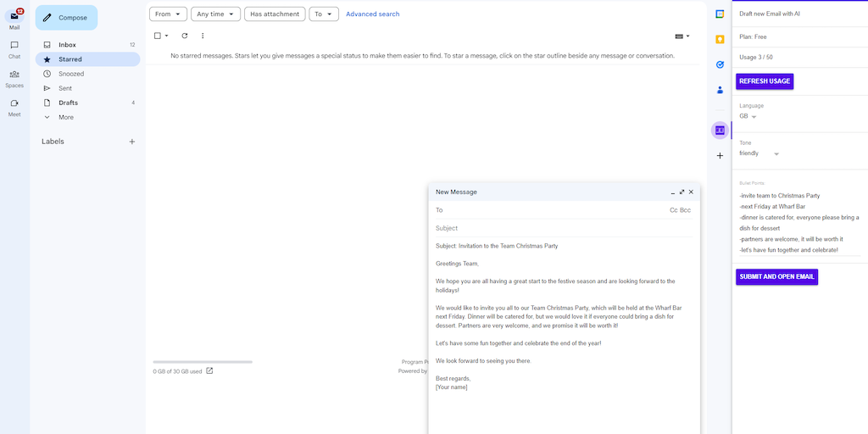868x434 pixels.
Task: Click the '0 GB of 30 GB used' text
Action: click(177, 371)
